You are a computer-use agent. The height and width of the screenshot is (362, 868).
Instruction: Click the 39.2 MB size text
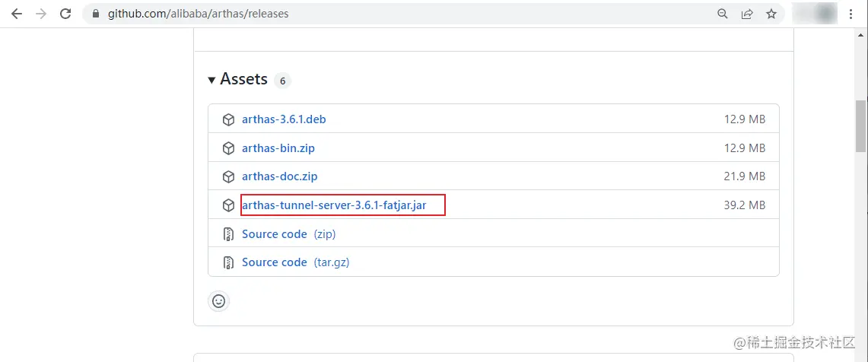(x=745, y=205)
